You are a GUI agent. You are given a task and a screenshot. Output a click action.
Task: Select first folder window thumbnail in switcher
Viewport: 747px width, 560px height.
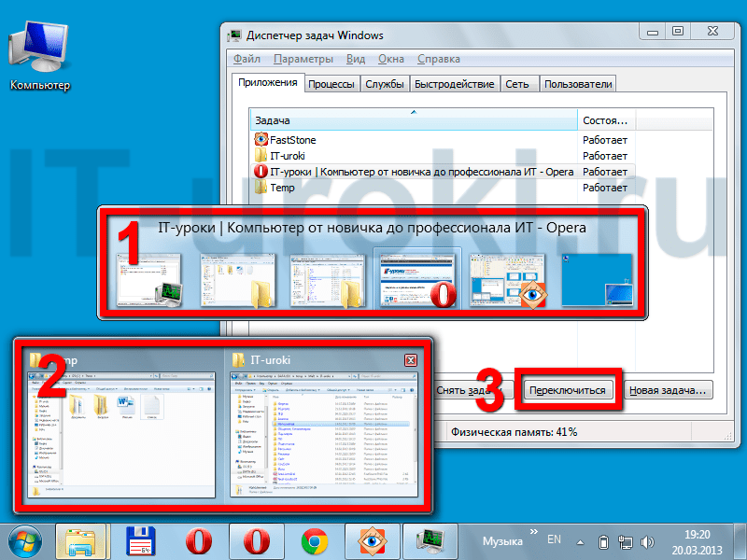[x=237, y=279]
